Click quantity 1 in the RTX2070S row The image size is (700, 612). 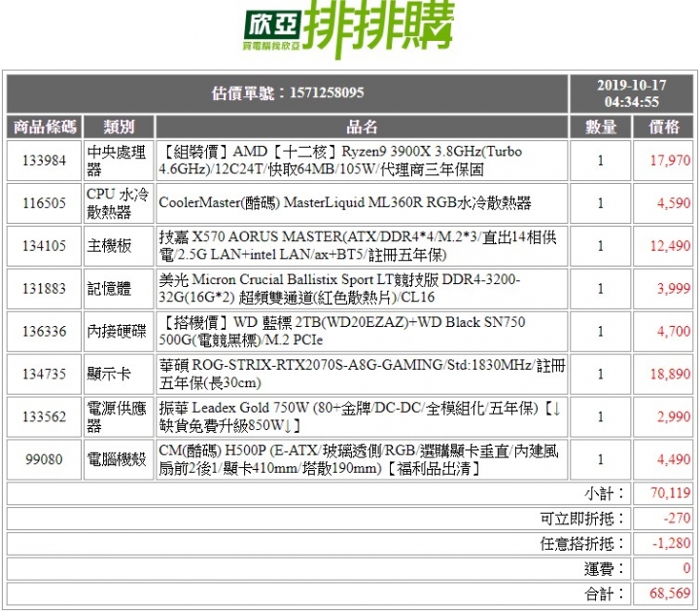(601, 374)
